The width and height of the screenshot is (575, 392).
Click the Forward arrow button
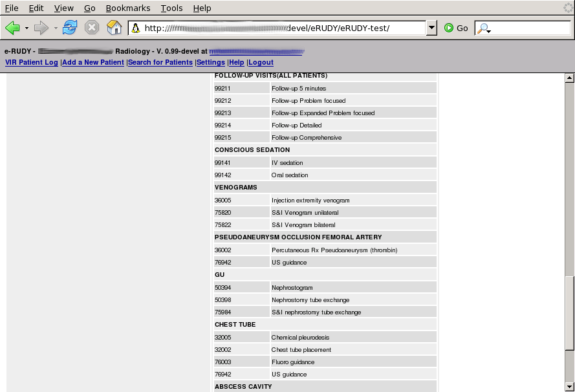pos(41,28)
